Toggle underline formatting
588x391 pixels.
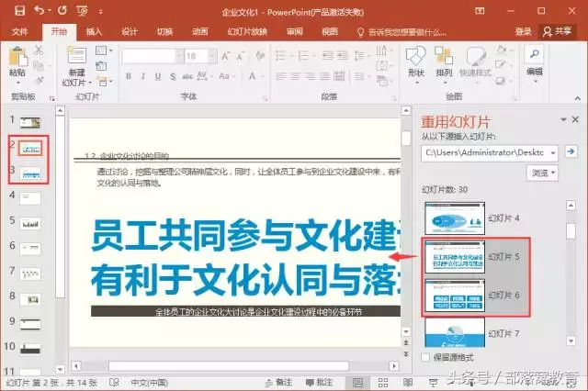(158, 76)
